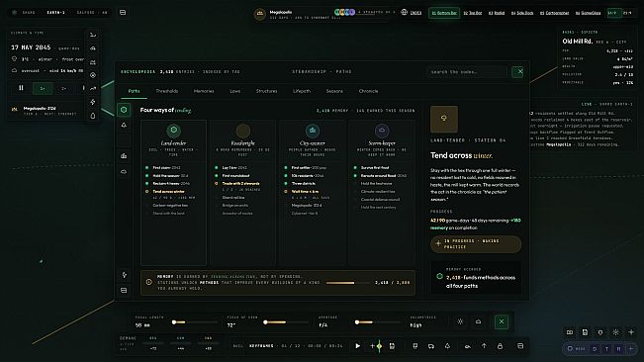The image size is (644, 362).
Task: Switch to 01 Bottom Bar layout
Action: point(444,13)
